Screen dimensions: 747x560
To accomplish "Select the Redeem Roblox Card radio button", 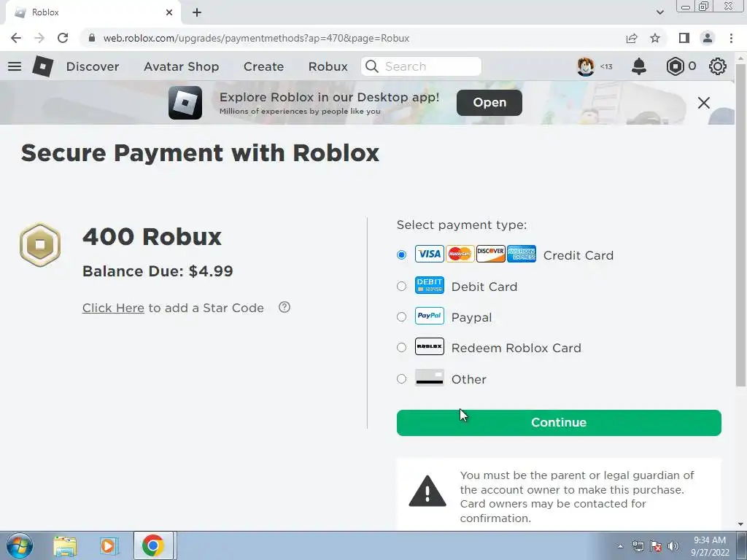I will [402, 348].
